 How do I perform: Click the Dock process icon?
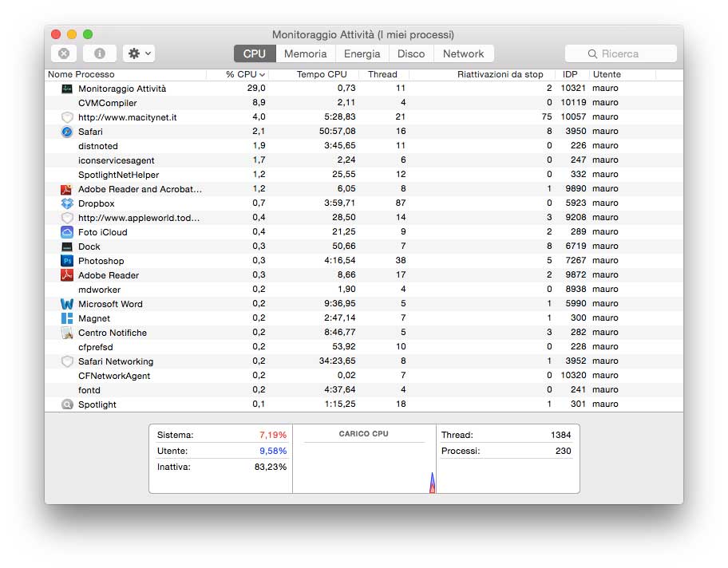coord(67,247)
